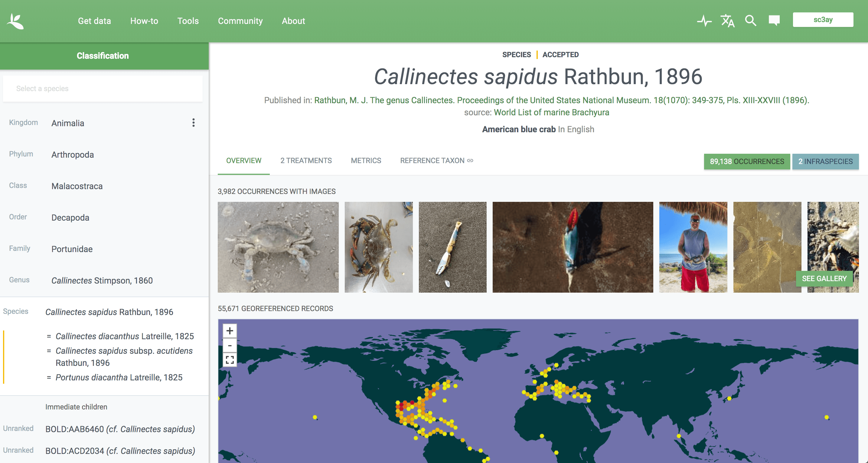868x463 pixels.
Task: Click the GBIF leaf logo
Action: click(x=16, y=21)
